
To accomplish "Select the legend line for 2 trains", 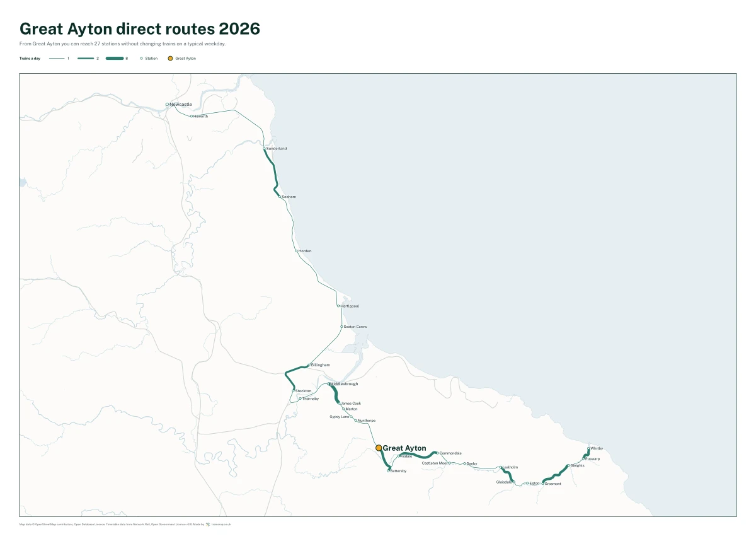I will pyautogui.click(x=86, y=59).
